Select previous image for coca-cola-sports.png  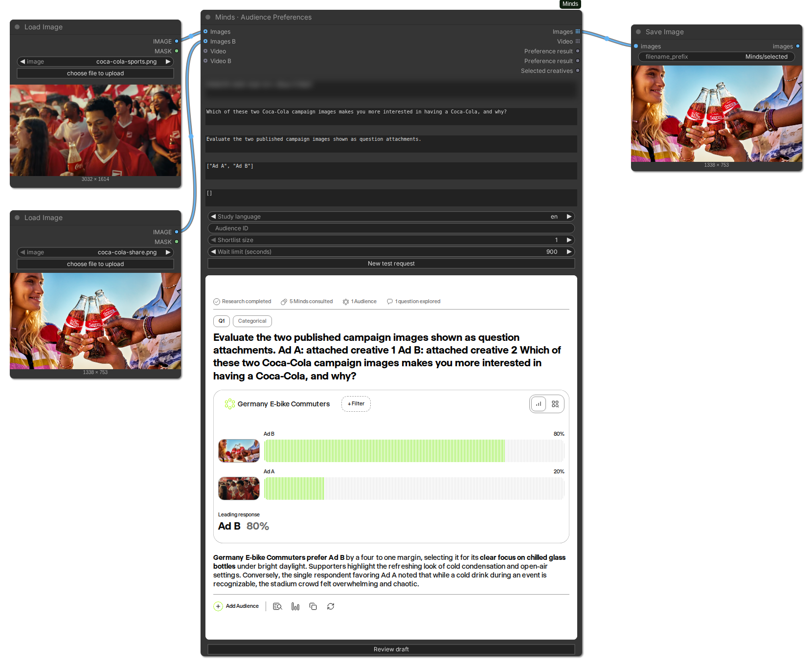(23, 62)
